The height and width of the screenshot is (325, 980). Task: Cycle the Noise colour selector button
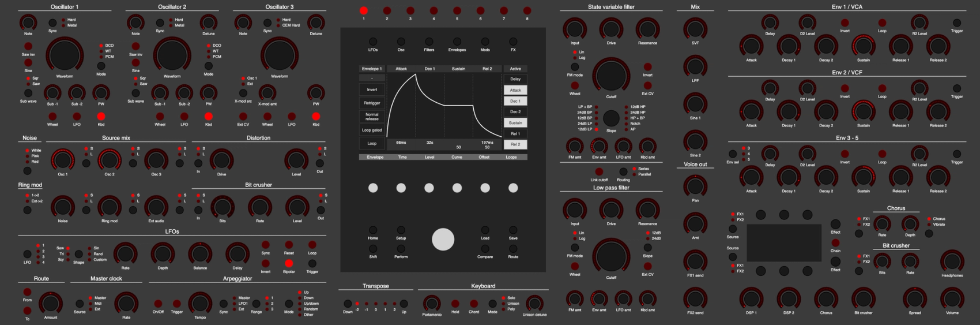coord(27,171)
